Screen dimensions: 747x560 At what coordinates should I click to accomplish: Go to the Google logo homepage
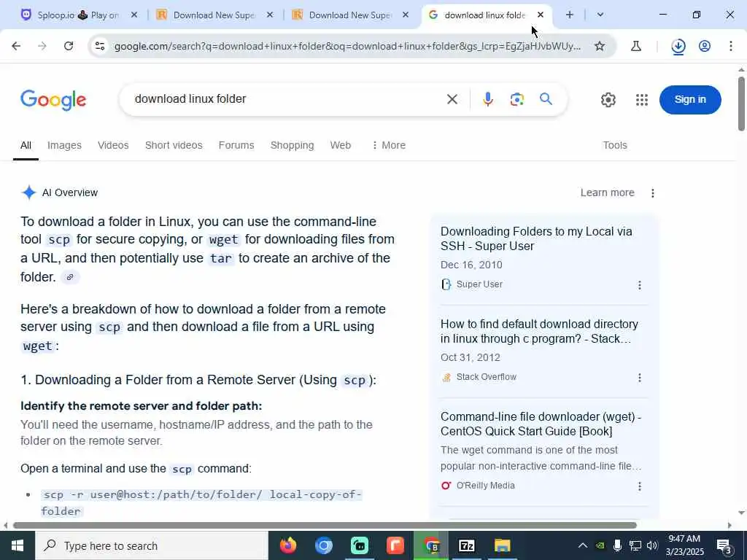53,99
